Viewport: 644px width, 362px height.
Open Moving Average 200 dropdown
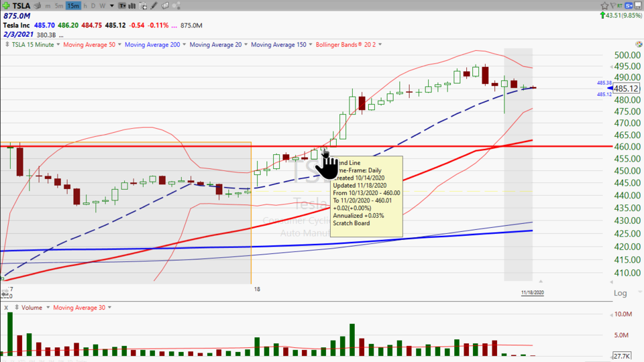184,44
